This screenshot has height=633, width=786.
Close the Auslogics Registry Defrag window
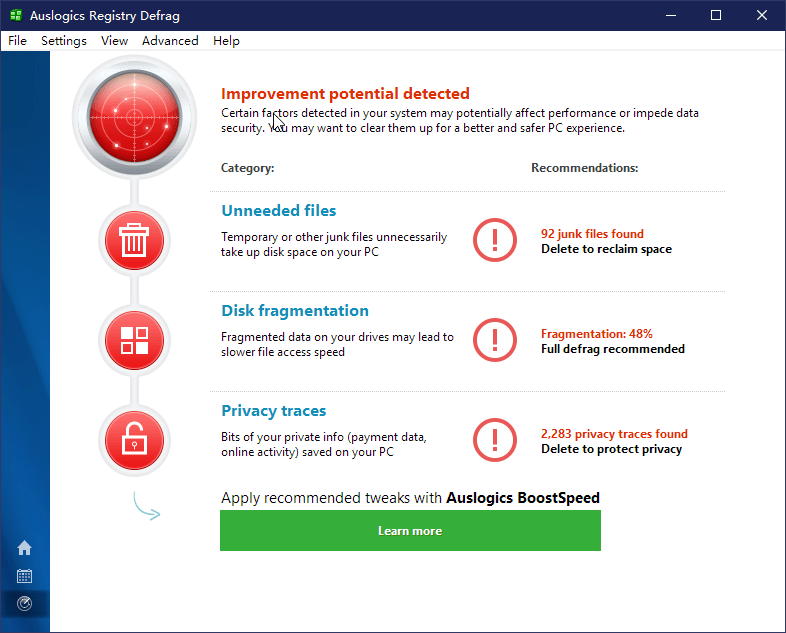(761, 16)
